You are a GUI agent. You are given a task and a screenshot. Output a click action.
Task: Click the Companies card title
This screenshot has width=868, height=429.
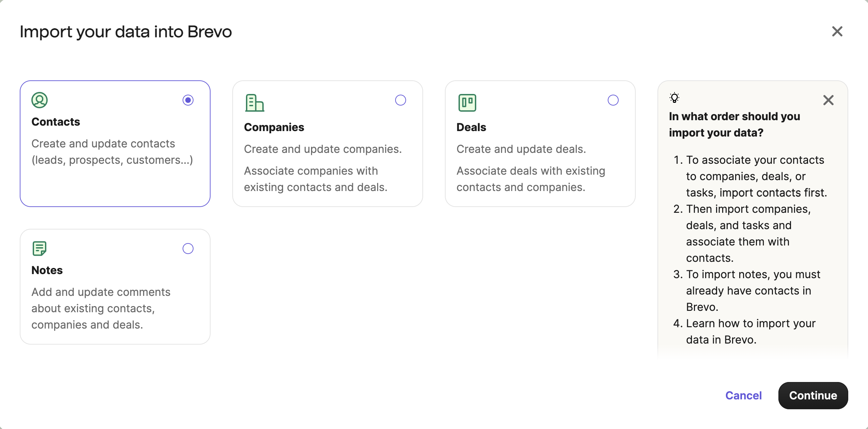[274, 127]
